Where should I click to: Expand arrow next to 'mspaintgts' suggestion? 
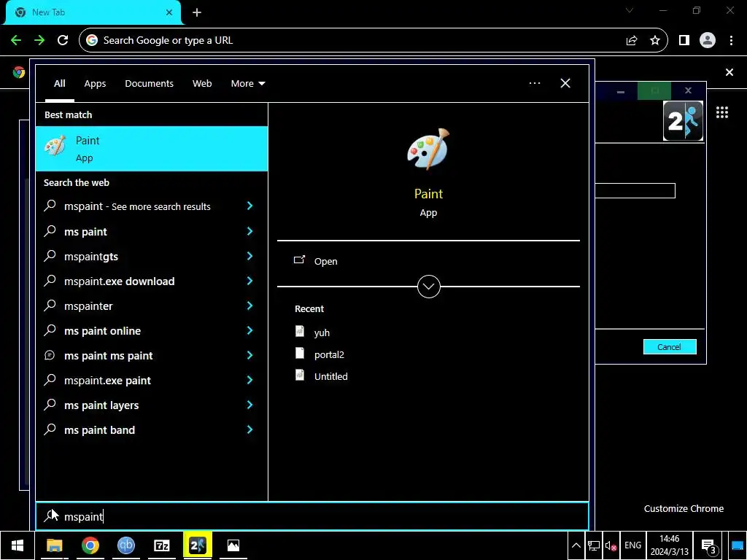click(x=249, y=256)
